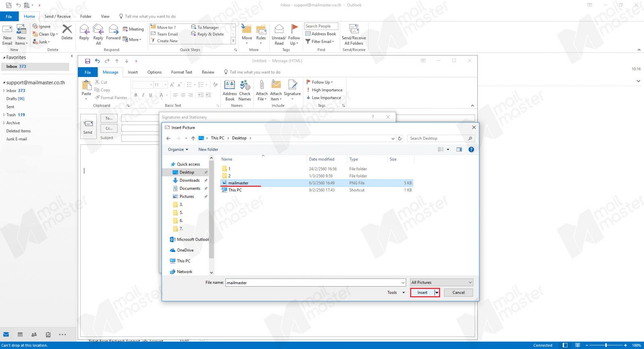
Task: Click New folder in dialog toolbar
Action: pyautogui.click(x=208, y=149)
